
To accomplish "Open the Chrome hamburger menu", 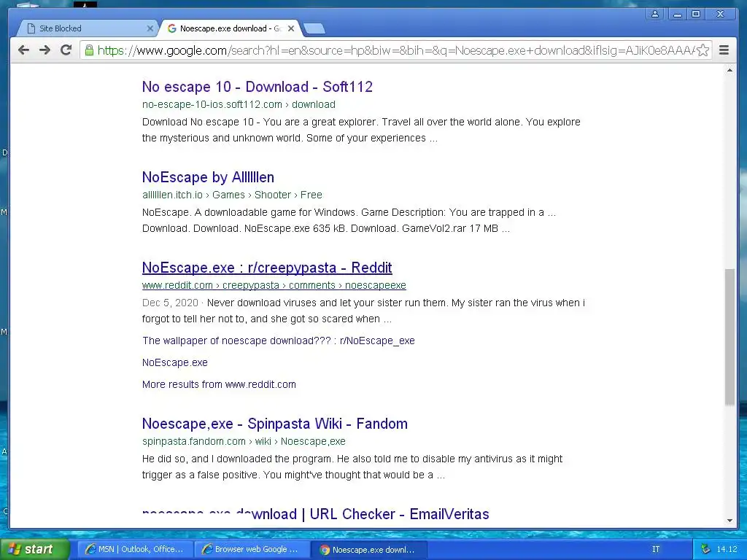I will [x=724, y=50].
